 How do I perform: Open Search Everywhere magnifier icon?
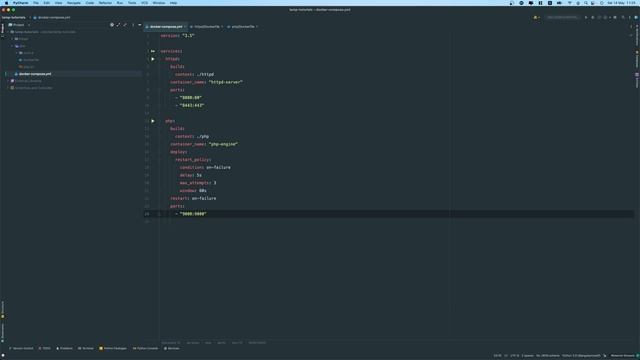623,18
